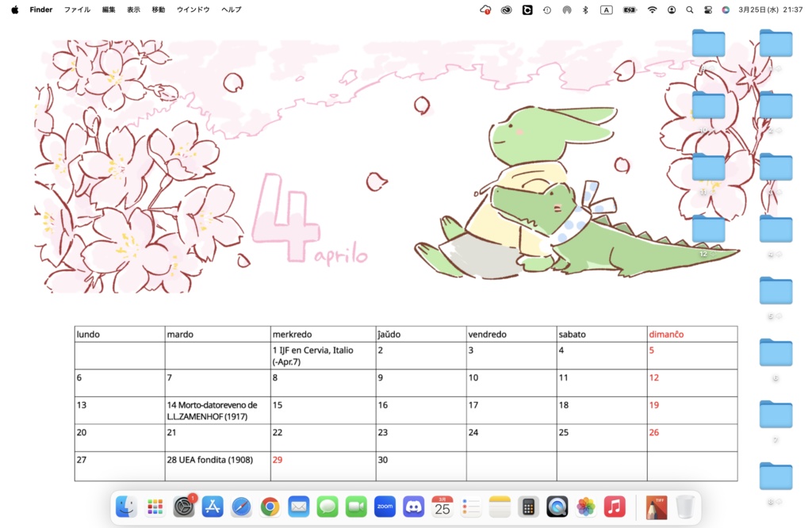Launch Zoom from the Dock
This screenshot has height=528, width=812.
[385, 507]
